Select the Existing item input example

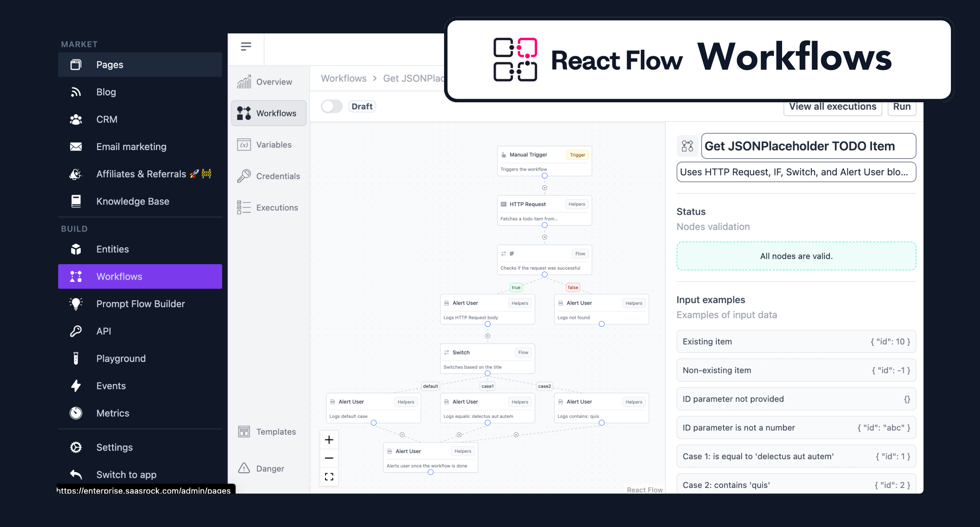coord(796,342)
